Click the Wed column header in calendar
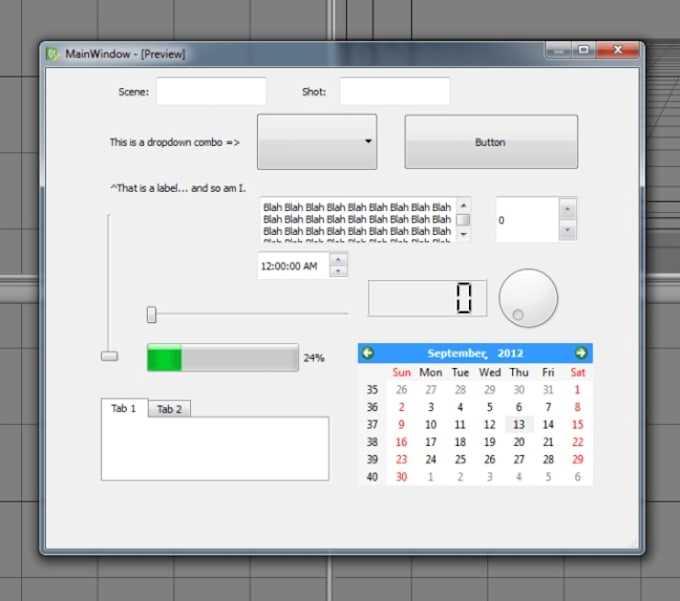Screen dimensions: 680x601 tap(490, 372)
